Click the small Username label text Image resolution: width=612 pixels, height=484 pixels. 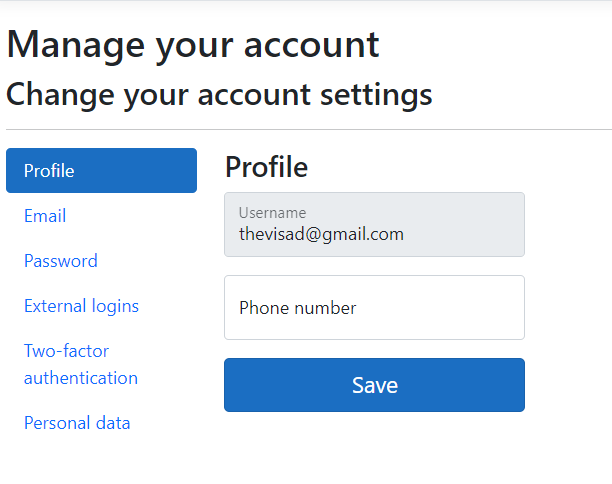[x=272, y=212]
